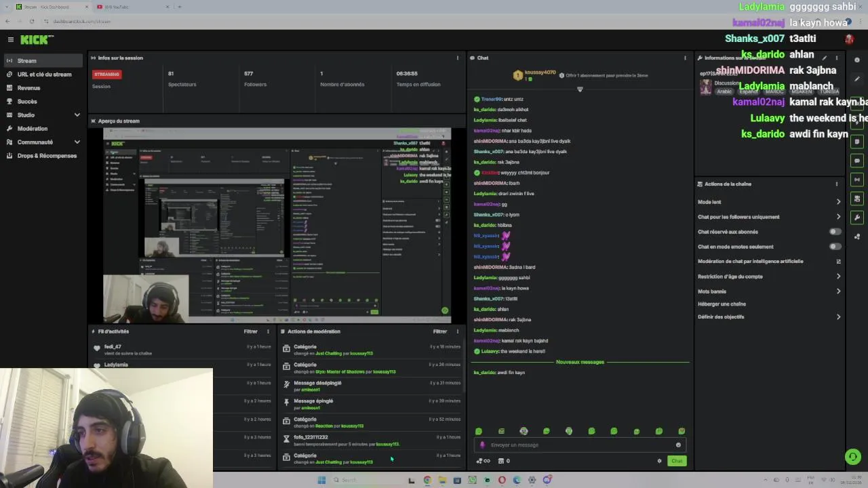Click ks_darido's message awdi fin kayn
Image resolution: width=868 pixels, height=488 pixels.
499,373
